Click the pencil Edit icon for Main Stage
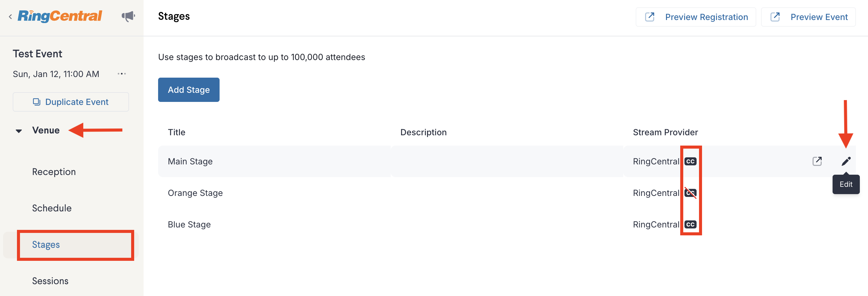This screenshot has width=868, height=296. 846,161
